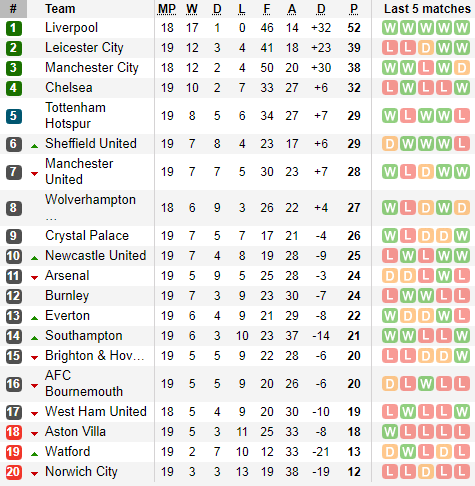Click the red down arrow beside Manchester United

(x=34, y=173)
